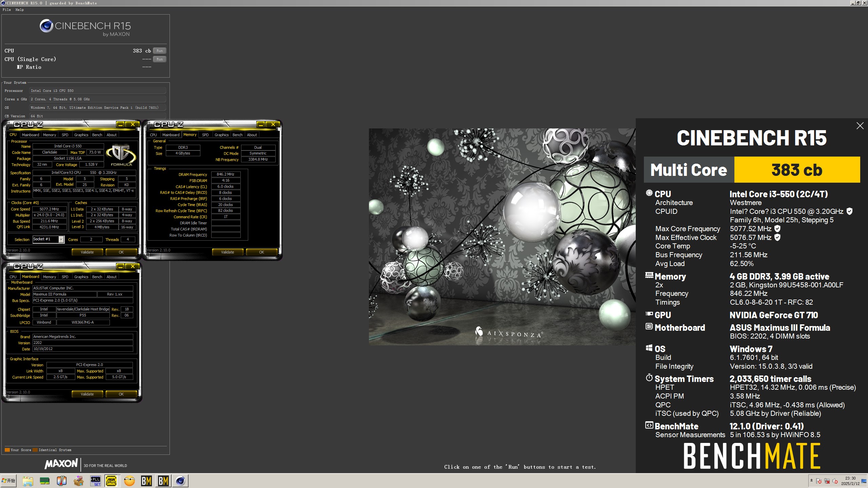Click DRAM Frequency value 846.2 MHz
The width and height of the screenshot is (868, 488).
pyautogui.click(x=225, y=174)
